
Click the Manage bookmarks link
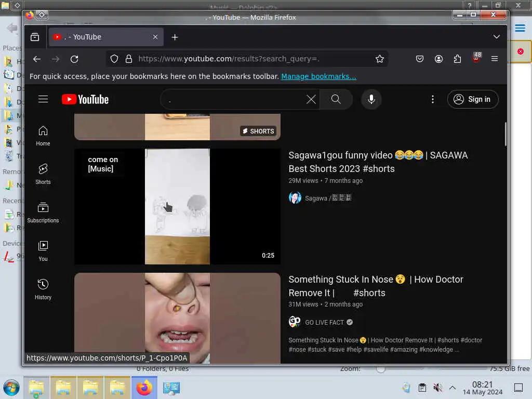pos(318,77)
